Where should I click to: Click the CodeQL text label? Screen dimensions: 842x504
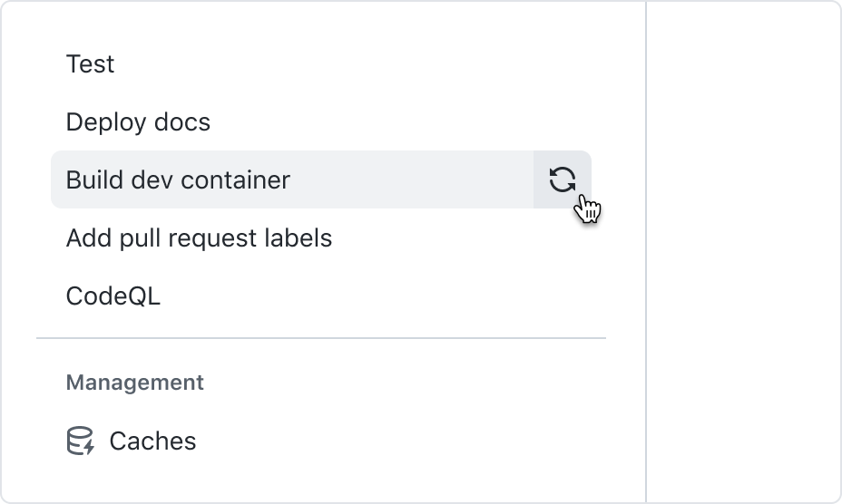point(113,296)
